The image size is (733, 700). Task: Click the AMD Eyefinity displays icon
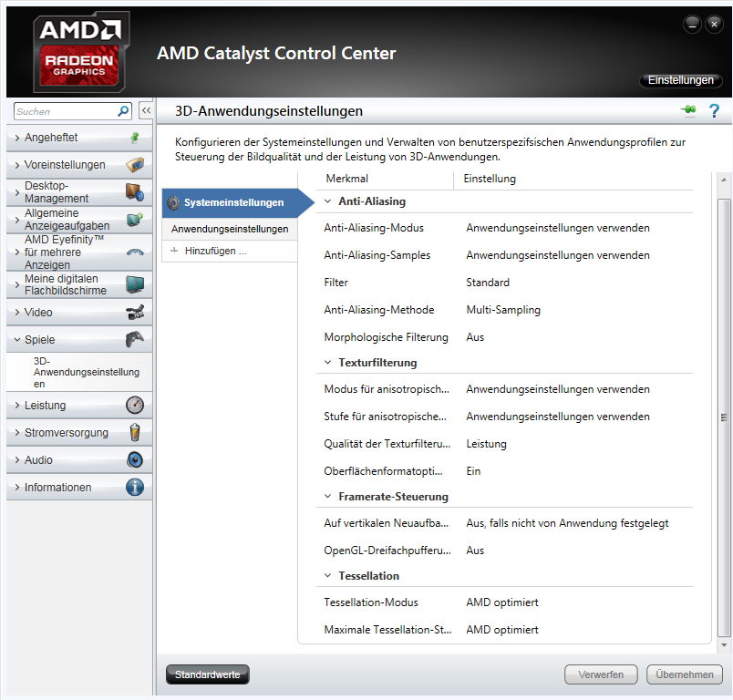tap(135, 252)
